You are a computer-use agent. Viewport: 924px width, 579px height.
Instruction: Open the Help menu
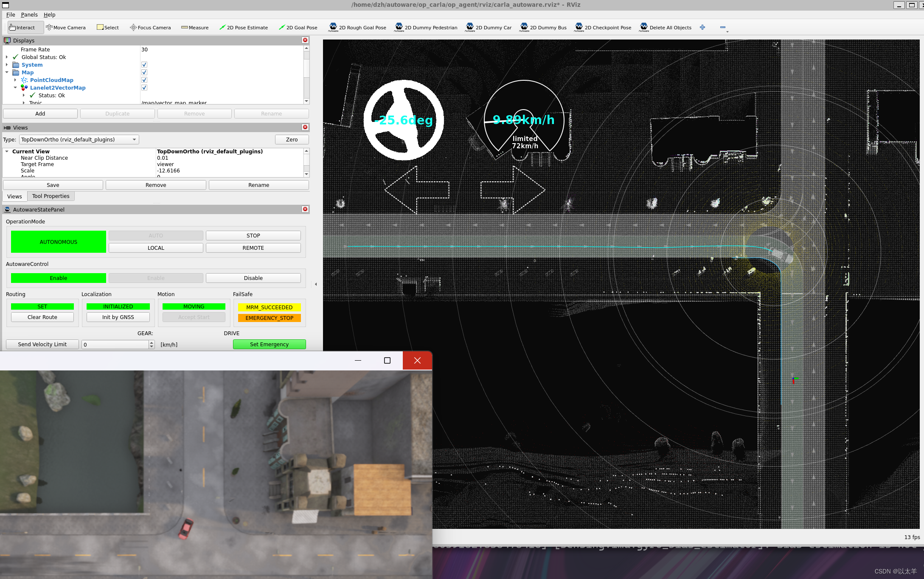50,14
